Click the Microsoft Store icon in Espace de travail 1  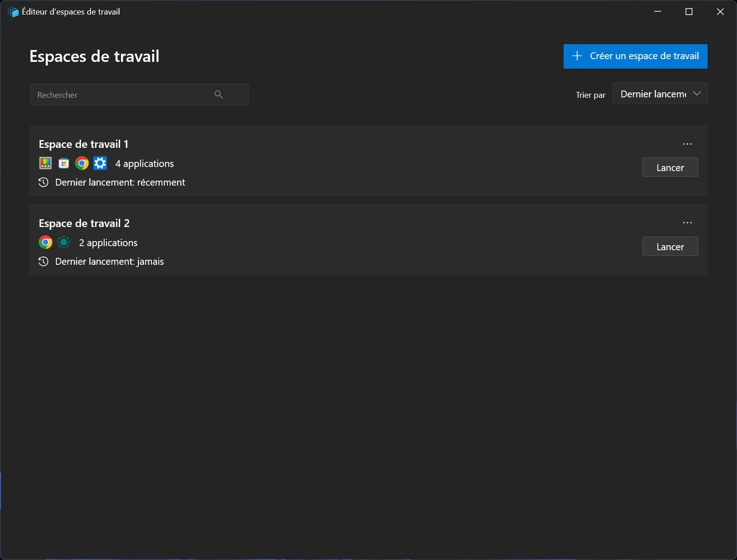[x=64, y=163]
